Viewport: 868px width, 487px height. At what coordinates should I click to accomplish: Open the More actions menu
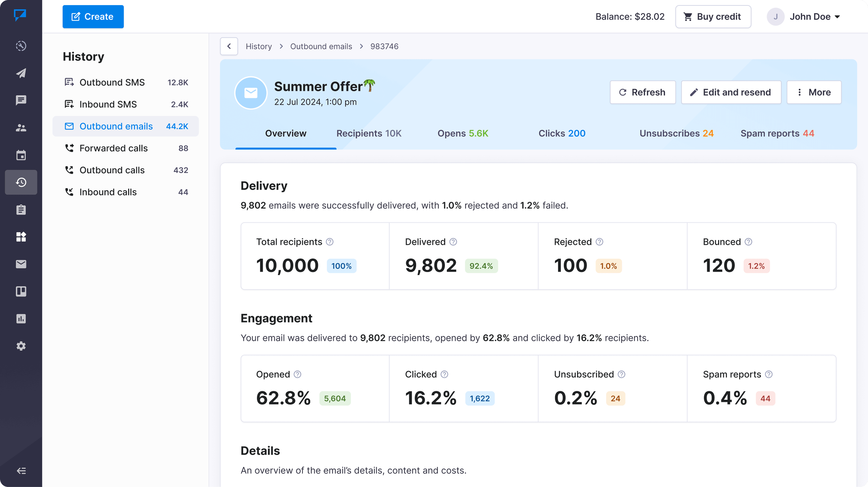click(814, 92)
